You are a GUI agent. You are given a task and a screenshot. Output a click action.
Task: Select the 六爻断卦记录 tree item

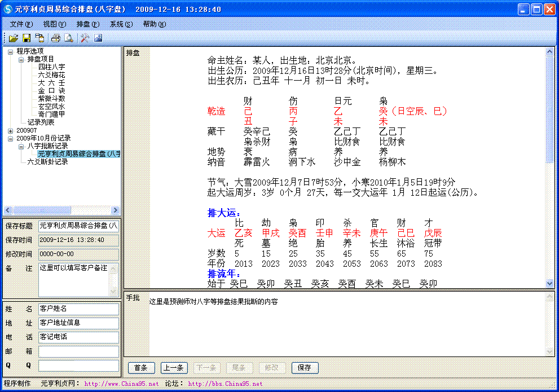(48, 162)
